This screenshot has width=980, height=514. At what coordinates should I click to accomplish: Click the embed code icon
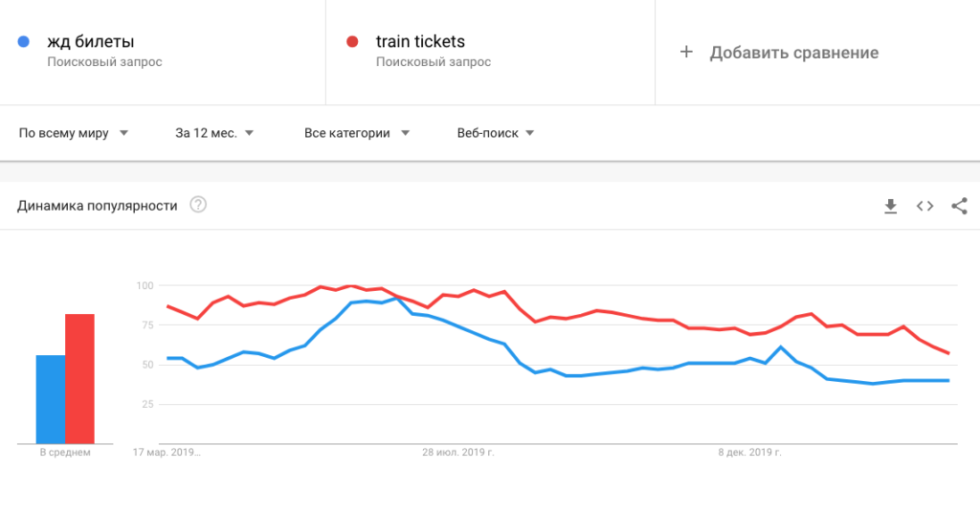click(x=924, y=206)
